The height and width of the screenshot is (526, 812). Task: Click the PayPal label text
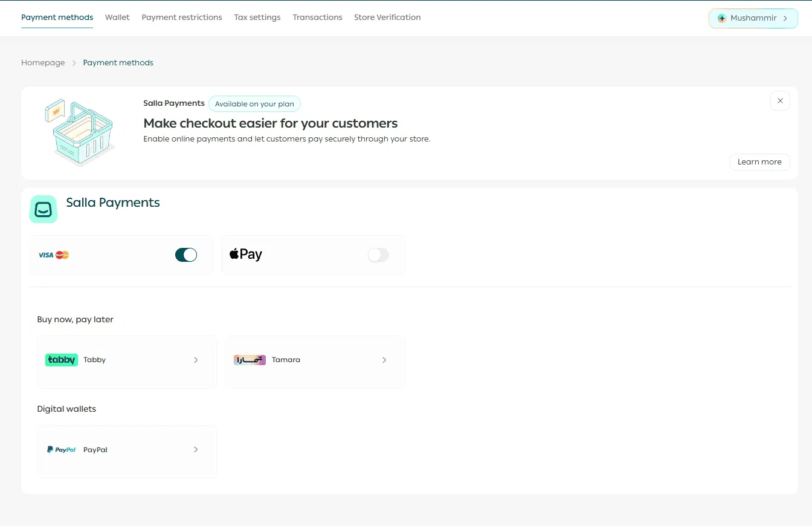click(95, 450)
